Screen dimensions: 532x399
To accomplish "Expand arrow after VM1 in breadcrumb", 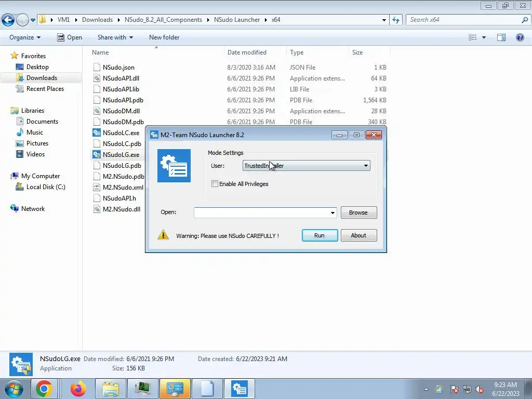I will 75,20.
